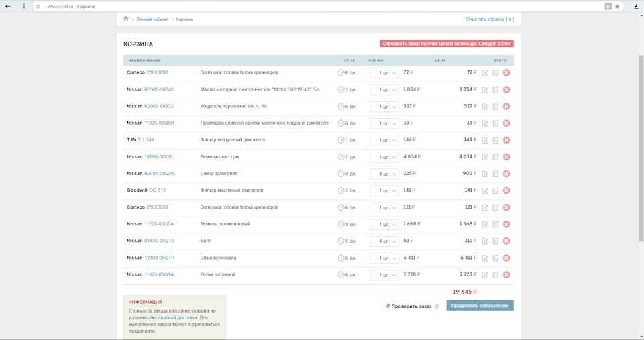Toggle the 'Проверить заказ' checkbox
The image size is (644, 340).
coord(388,306)
